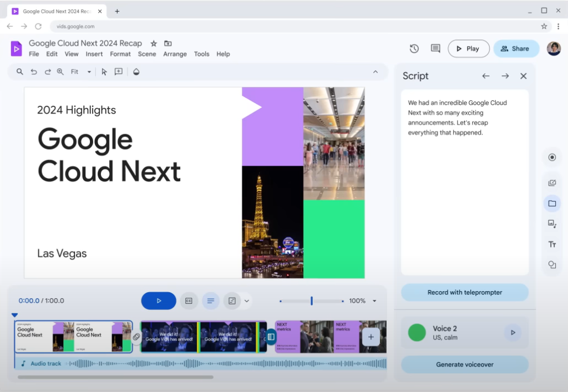This screenshot has height=392, width=568.
Task: Click the comment icon next to version history
Action: [435, 48]
